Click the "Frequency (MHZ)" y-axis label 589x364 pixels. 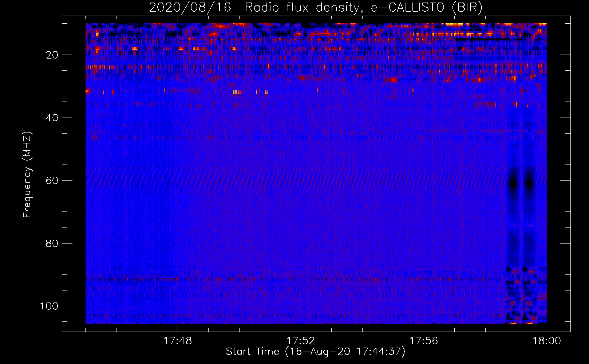(27, 175)
